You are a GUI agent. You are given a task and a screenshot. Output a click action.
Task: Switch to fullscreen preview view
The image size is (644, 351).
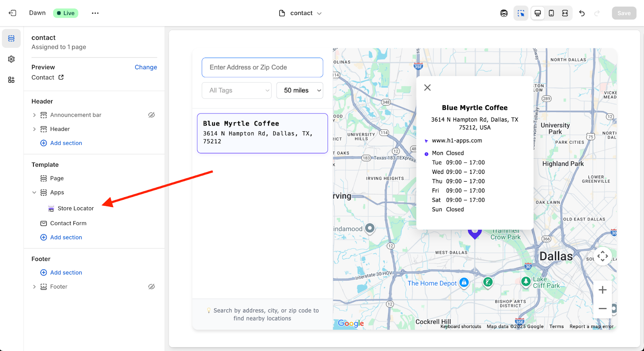[x=565, y=13]
